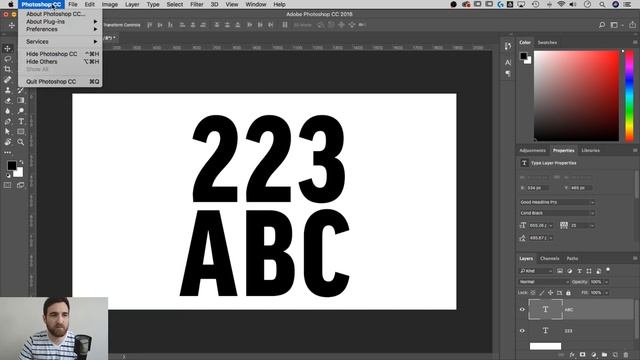640x360 pixels.
Task: Select the Eraser tool
Action: point(8,100)
